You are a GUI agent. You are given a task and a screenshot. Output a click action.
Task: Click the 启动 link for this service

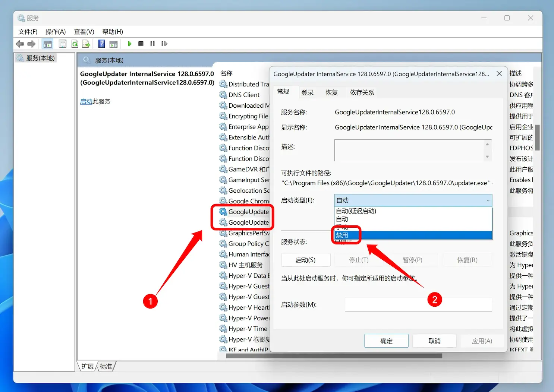[86, 101]
